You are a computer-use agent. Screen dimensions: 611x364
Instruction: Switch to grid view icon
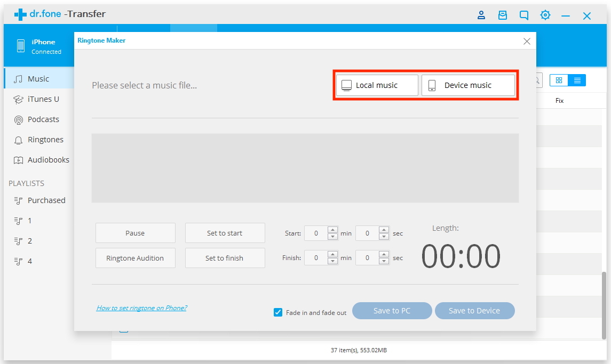coord(559,80)
